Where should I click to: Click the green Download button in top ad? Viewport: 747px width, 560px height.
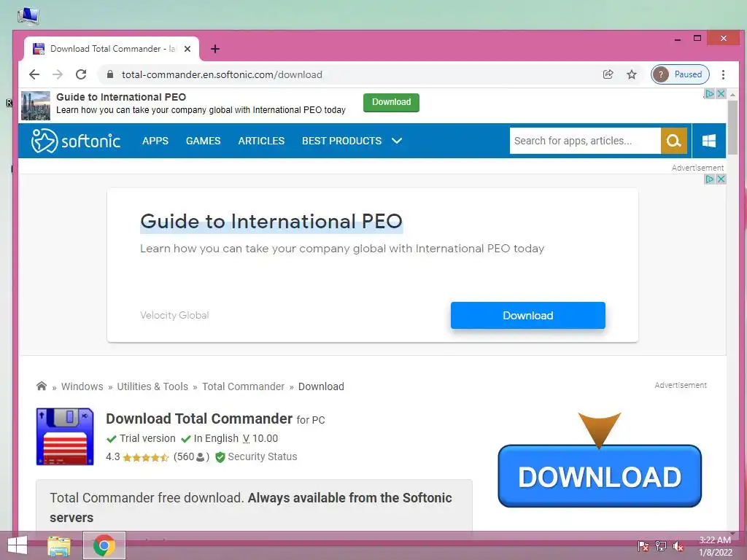point(391,102)
